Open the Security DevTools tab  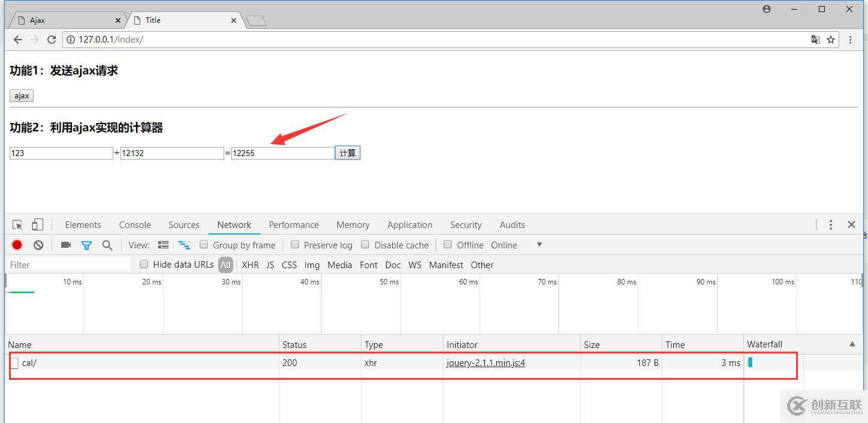tap(466, 225)
